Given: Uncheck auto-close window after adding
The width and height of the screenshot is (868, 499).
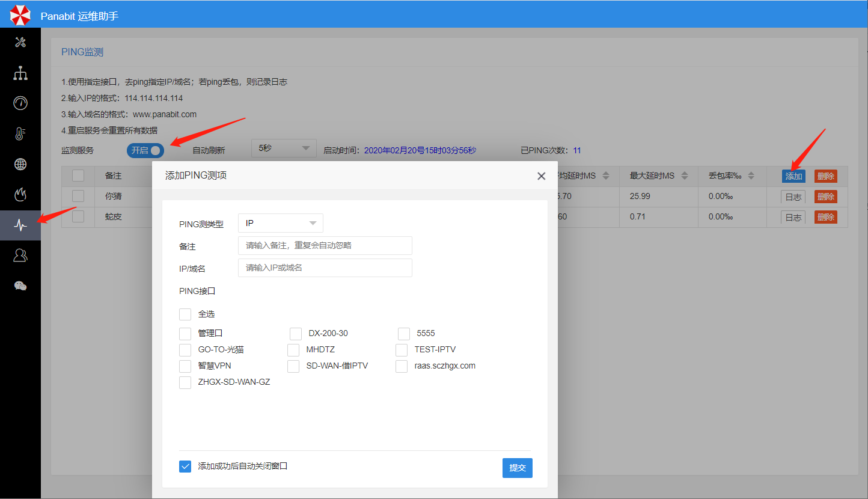Looking at the screenshot, I should click(x=185, y=467).
